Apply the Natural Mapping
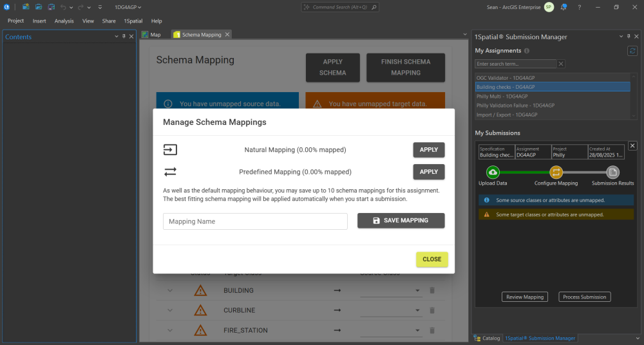The width and height of the screenshot is (644, 345). click(x=429, y=150)
